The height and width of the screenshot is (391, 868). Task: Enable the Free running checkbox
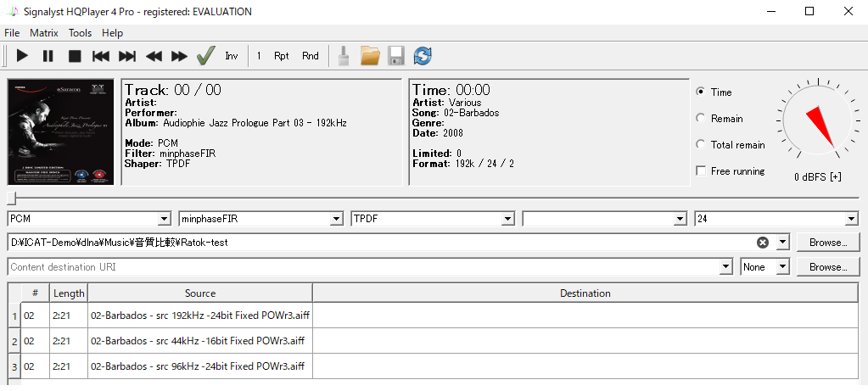point(701,171)
